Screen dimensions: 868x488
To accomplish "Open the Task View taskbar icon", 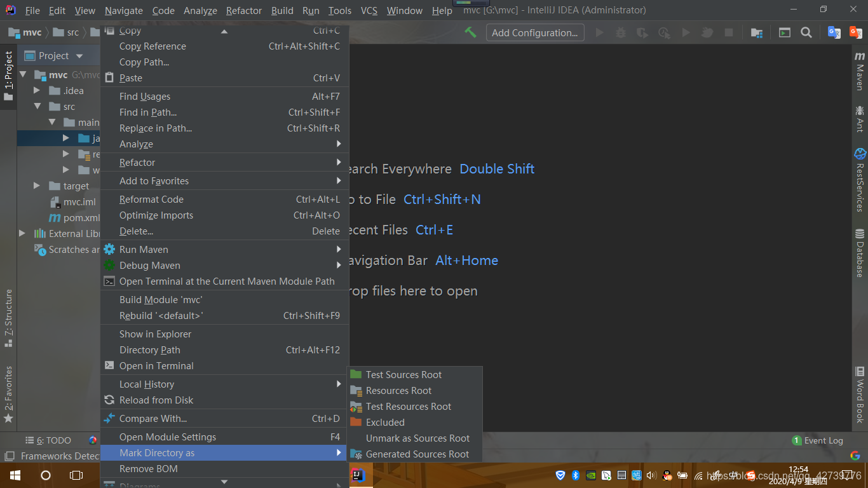I will [x=76, y=475].
